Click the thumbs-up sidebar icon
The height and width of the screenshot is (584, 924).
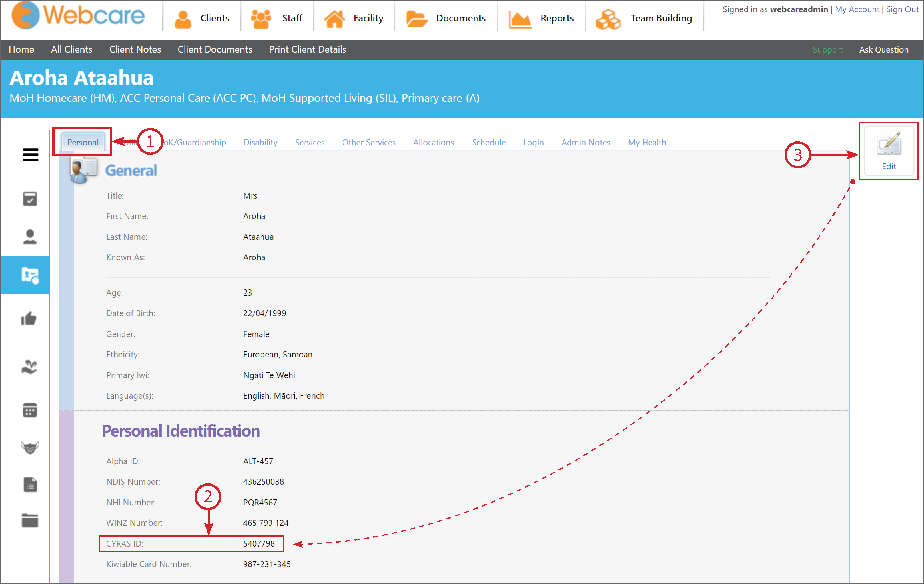point(29,318)
